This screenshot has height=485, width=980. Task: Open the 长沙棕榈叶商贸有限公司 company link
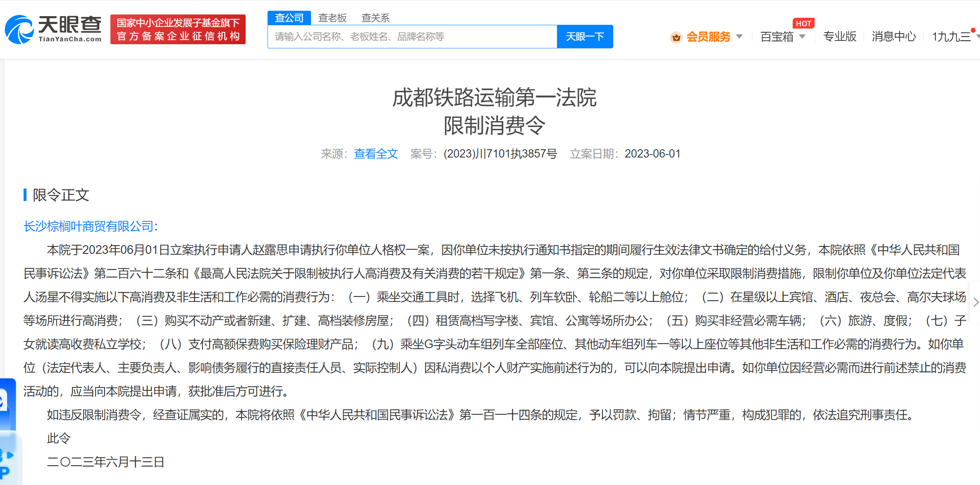[88, 226]
